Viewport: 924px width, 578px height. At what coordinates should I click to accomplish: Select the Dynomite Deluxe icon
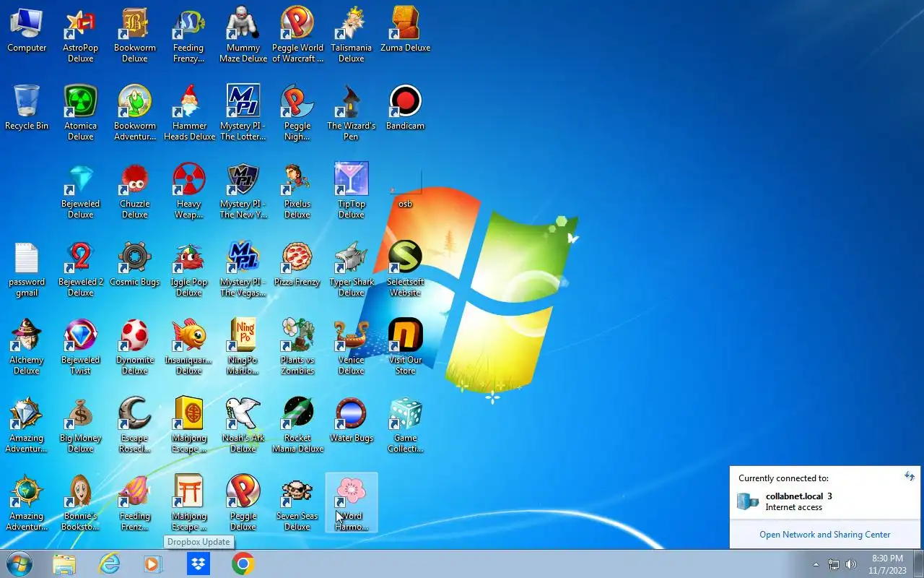pyautogui.click(x=134, y=347)
